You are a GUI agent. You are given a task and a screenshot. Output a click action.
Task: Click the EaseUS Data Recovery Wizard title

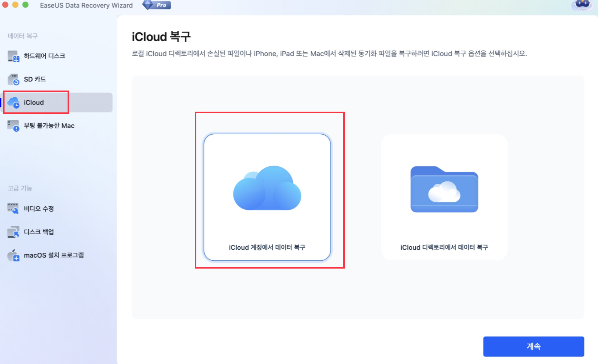[x=86, y=5]
